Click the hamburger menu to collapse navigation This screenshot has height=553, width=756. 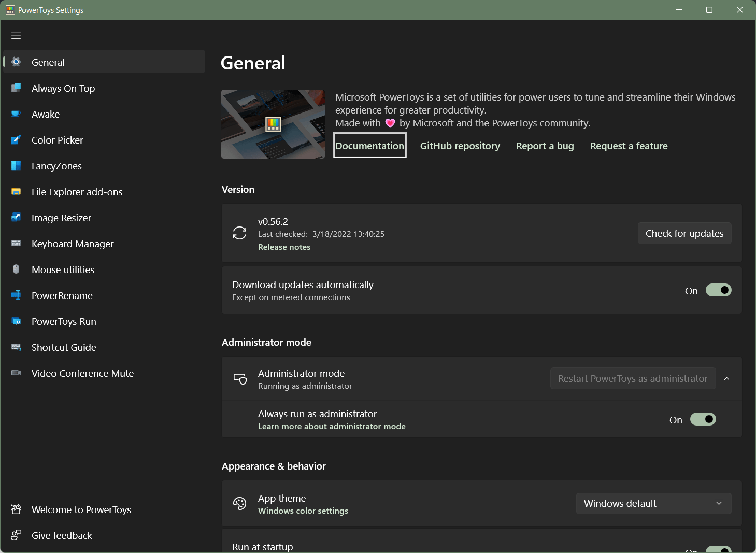click(x=16, y=35)
